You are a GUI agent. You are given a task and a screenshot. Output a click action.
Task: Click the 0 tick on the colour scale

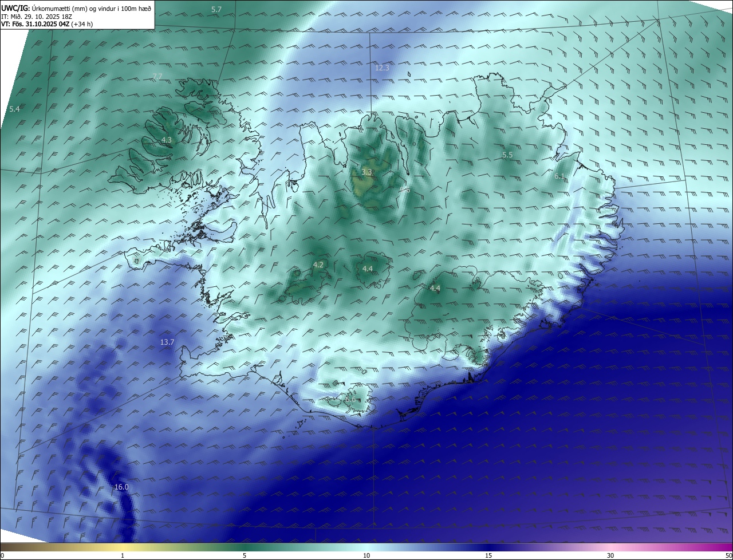point(2,555)
